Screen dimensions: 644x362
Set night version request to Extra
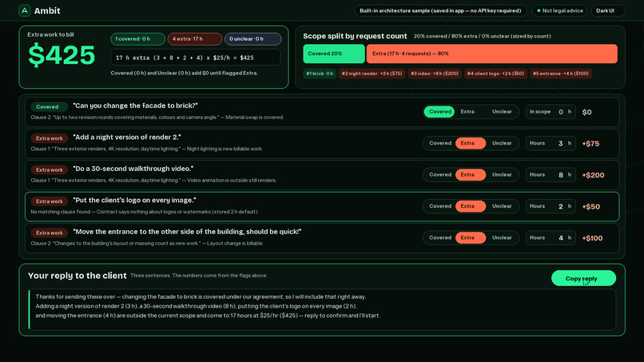point(471,143)
